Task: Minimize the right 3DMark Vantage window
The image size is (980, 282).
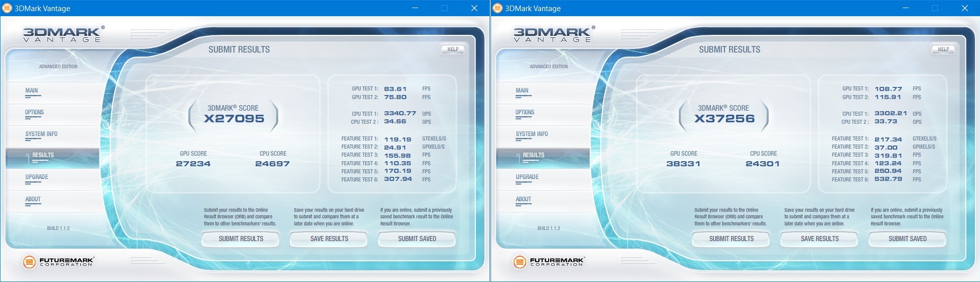Action: click(906, 8)
